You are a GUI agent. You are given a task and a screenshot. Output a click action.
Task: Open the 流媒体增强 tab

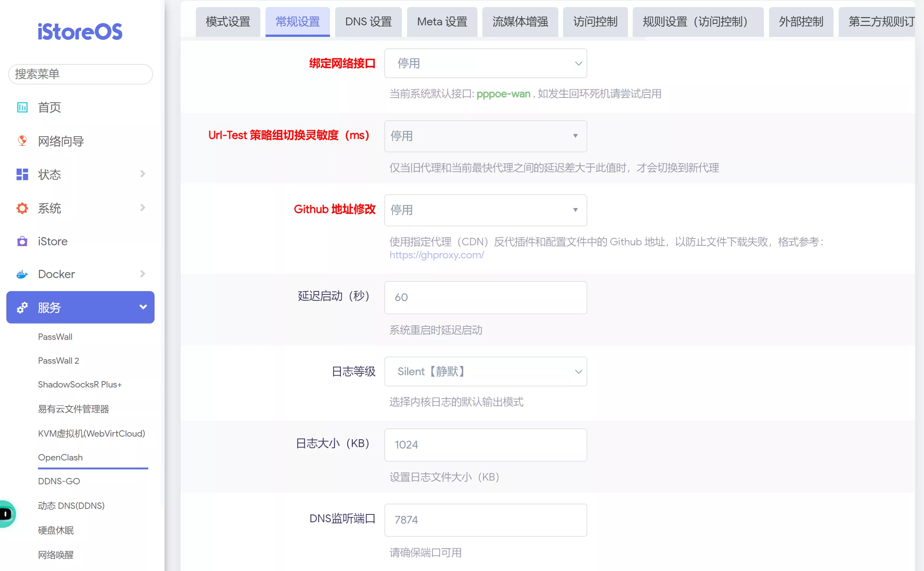coord(520,22)
